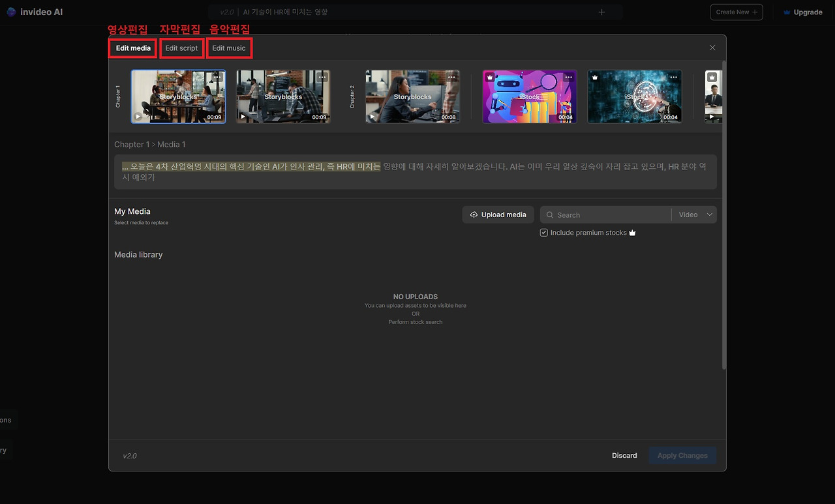Image resolution: width=835 pixels, height=504 pixels.
Task: Open more options on the programmers-at-monitors clip
Action: (322, 77)
